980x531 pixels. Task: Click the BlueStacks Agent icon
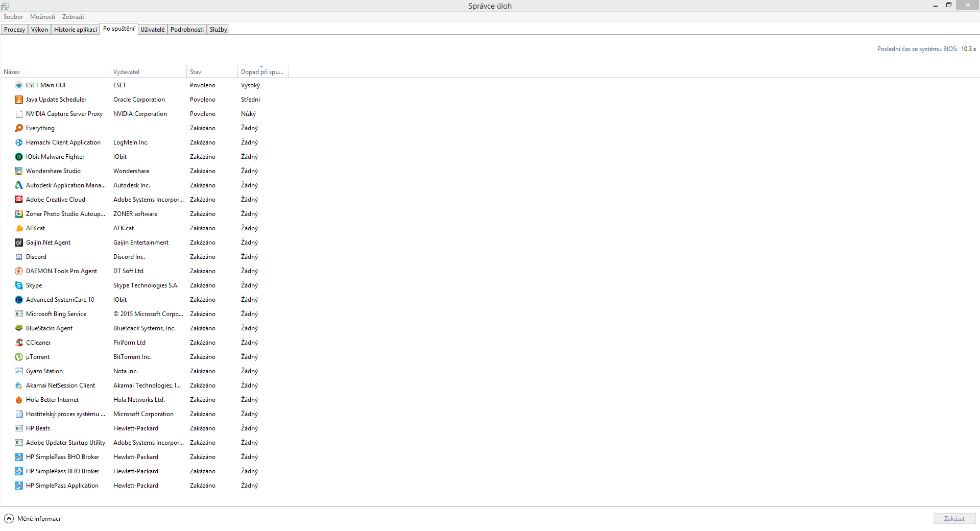(19, 328)
